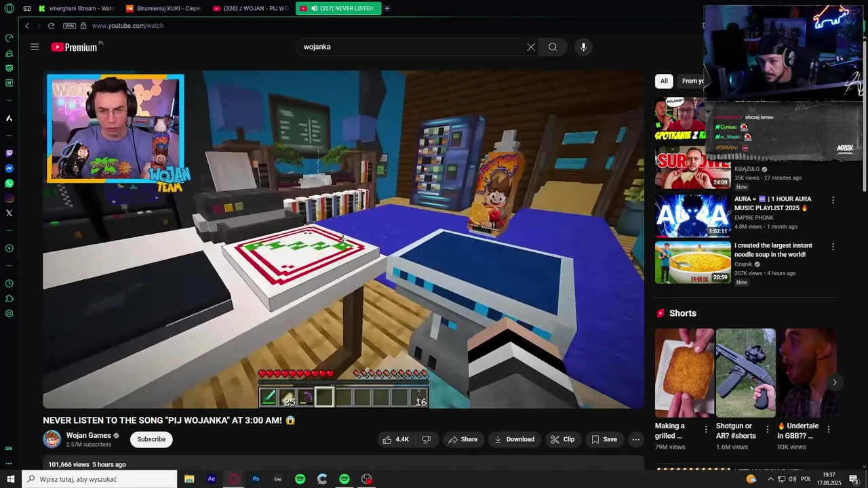Viewport: 868px width, 488px height.
Task: Open X (Twitter) in the sidebar
Action: point(9,213)
